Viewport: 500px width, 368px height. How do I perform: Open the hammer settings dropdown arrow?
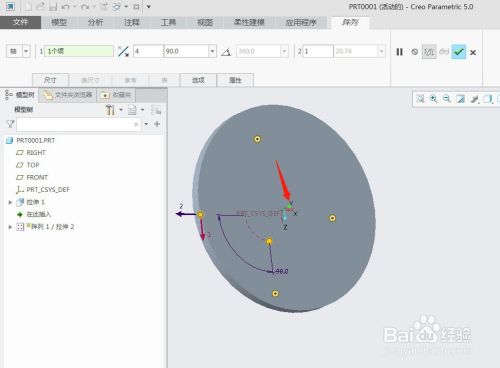click(x=121, y=110)
